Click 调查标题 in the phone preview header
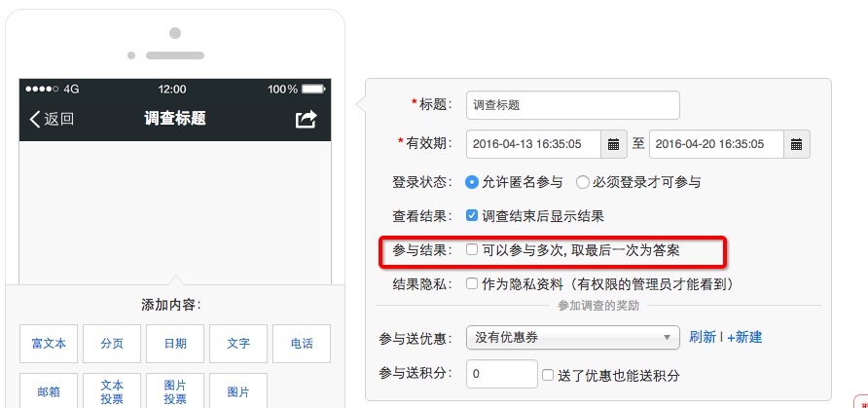The image size is (868, 408). 175,119
